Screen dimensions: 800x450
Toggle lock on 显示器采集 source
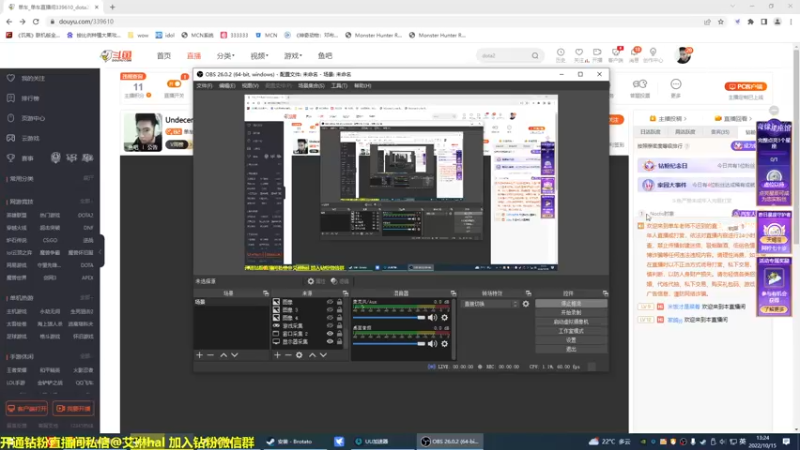(339, 341)
